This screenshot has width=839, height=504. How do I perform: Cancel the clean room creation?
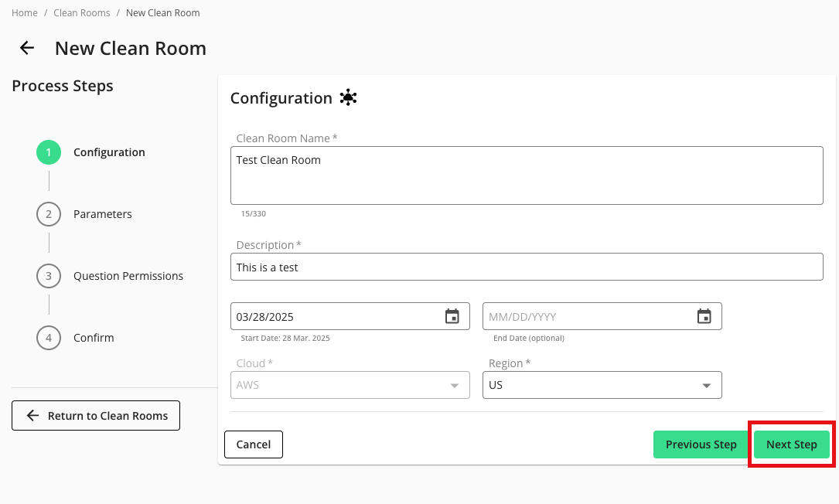(x=254, y=444)
